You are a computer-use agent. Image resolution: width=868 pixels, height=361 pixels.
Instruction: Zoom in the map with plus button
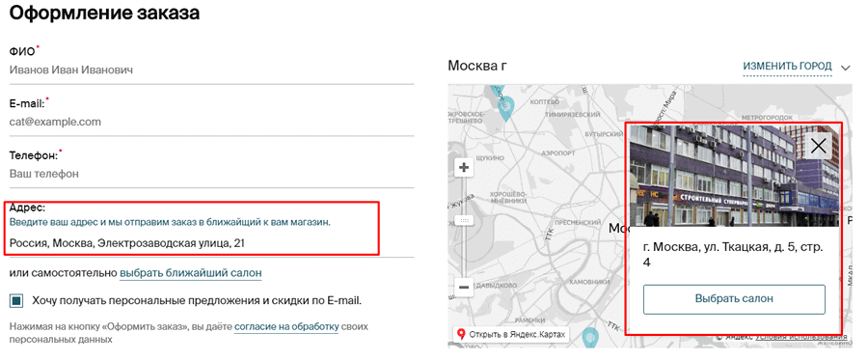coord(464,167)
